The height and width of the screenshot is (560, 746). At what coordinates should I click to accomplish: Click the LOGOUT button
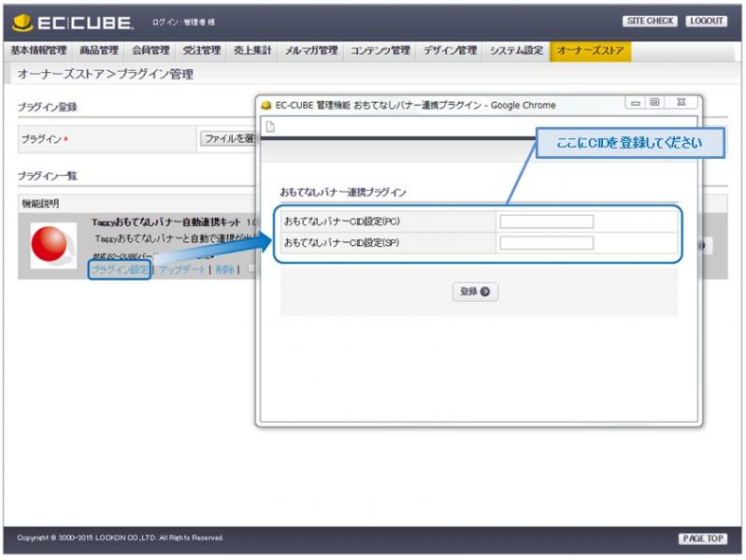click(706, 21)
